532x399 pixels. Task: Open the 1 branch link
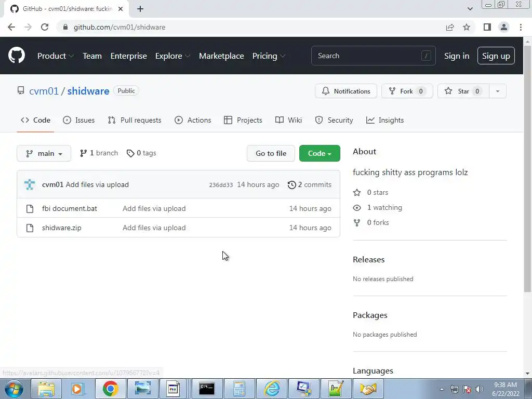(99, 153)
